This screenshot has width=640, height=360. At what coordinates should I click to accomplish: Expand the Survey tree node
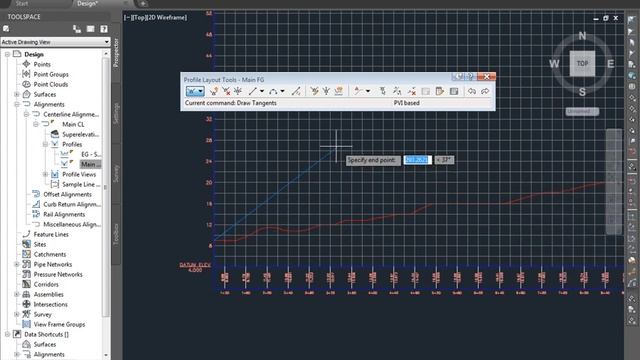[17, 314]
